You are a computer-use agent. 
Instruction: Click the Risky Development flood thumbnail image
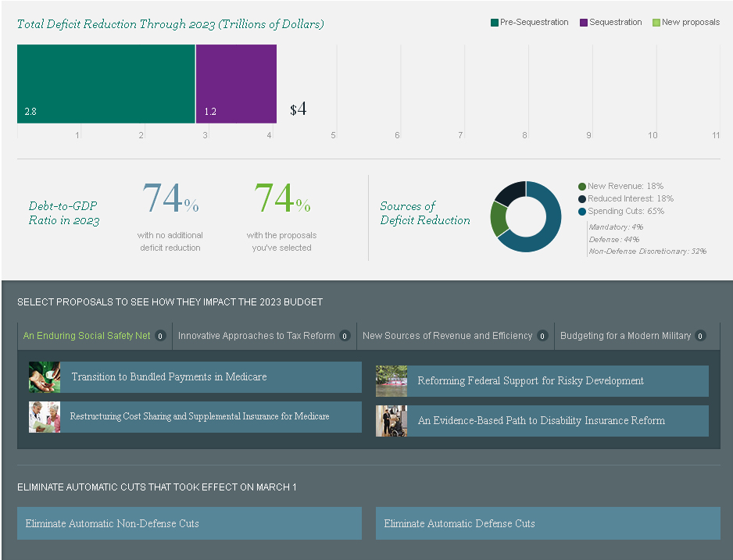391,381
